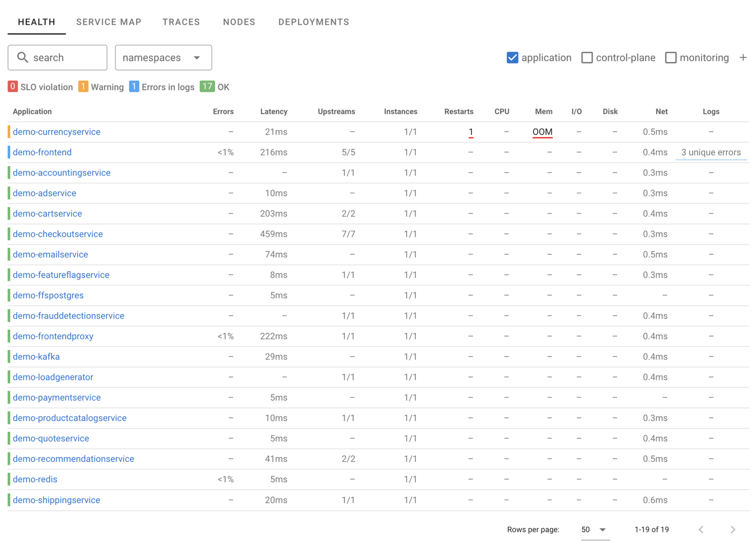Open the demo-checkoutservice application link

tap(58, 234)
